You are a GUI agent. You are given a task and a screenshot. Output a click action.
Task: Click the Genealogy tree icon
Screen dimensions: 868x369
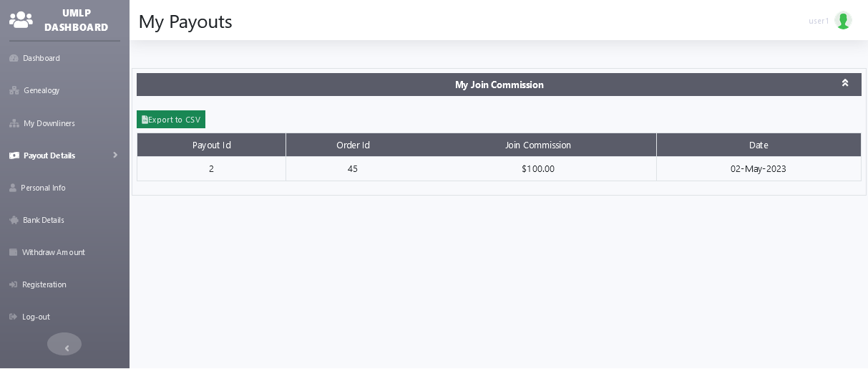pos(14,90)
